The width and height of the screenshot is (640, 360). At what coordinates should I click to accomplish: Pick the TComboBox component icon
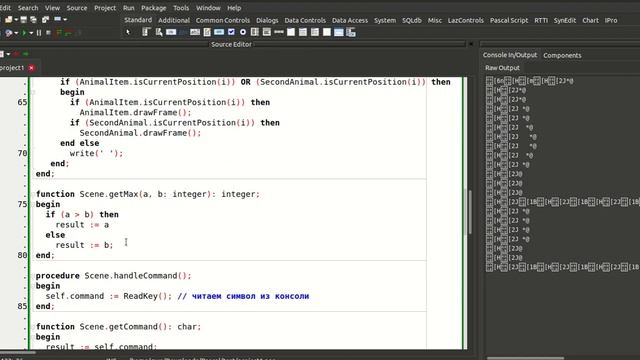pos(267,32)
